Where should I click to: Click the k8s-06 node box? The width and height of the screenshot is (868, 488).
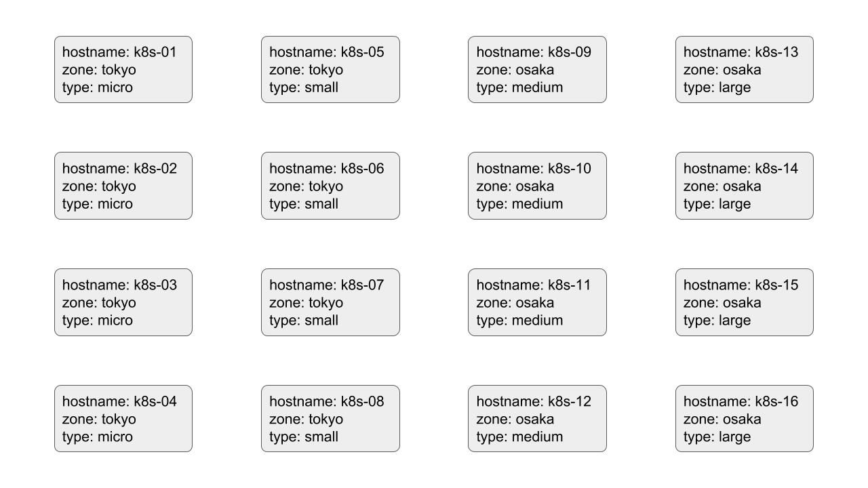(x=330, y=186)
